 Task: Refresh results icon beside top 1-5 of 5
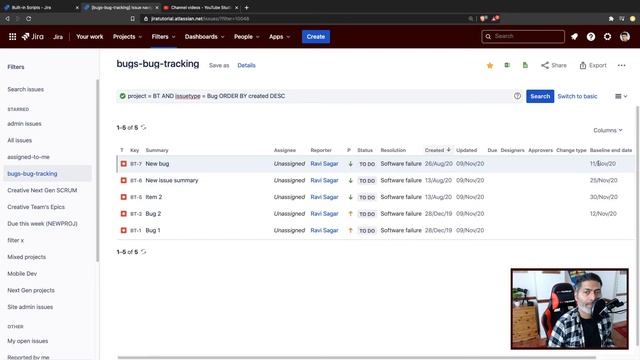tap(143, 127)
